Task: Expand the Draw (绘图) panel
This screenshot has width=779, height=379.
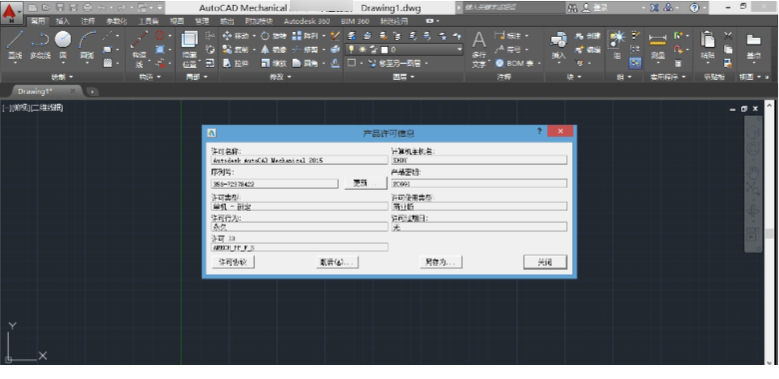Action: click(x=63, y=77)
